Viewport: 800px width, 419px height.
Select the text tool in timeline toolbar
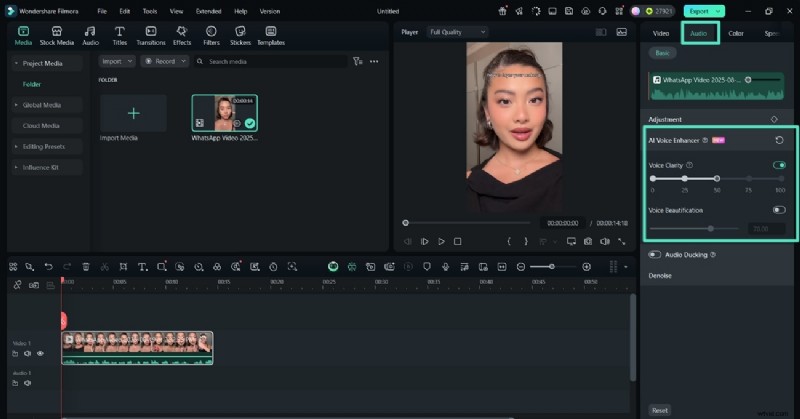point(142,267)
